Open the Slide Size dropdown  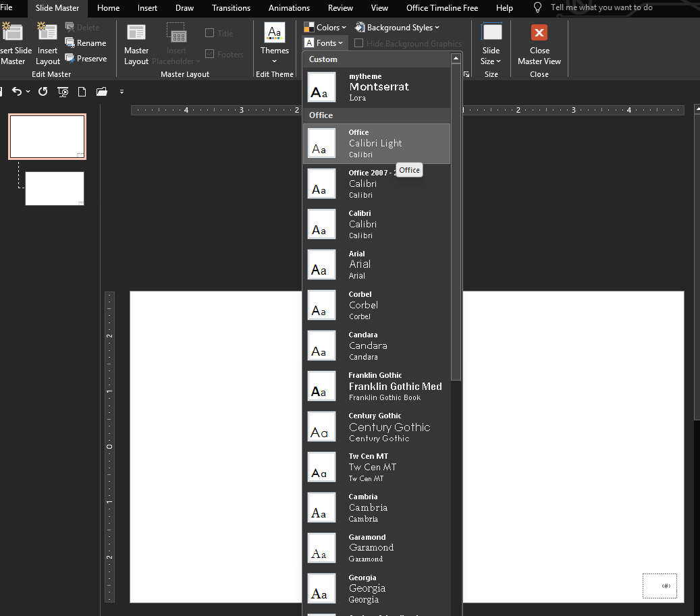pyautogui.click(x=491, y=42)
